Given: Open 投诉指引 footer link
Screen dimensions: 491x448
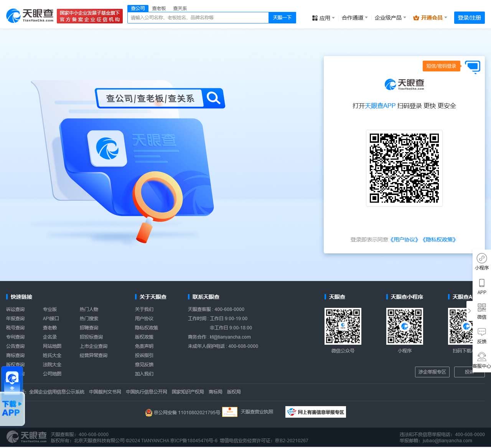Looking at the screenshot, I should (x=144, y=355).
